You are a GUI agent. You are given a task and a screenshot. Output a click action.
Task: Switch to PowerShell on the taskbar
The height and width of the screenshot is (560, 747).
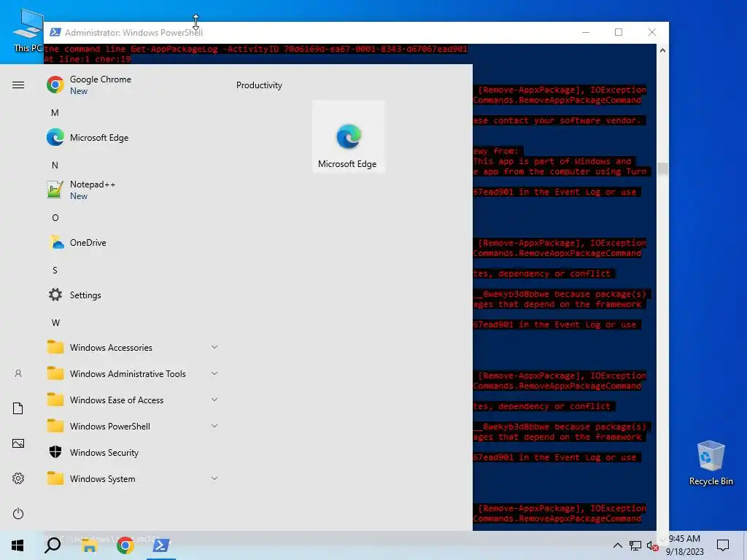(161, 545)
